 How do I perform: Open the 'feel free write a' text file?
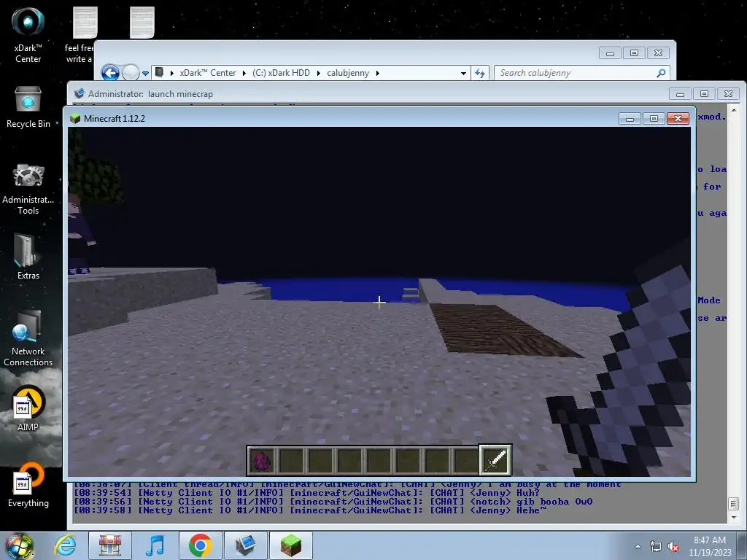[81, 35]
